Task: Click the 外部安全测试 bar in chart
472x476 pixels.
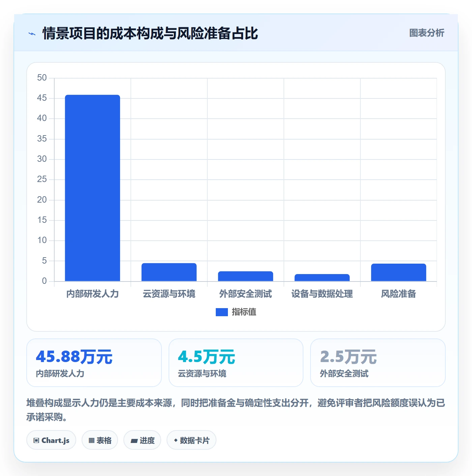Action: click(245, 276)
